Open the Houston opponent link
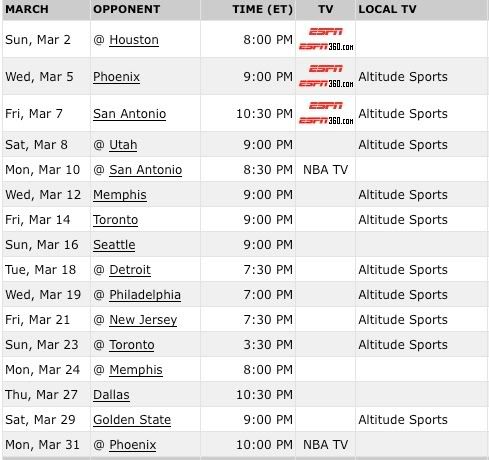 [x=134, y=40]
